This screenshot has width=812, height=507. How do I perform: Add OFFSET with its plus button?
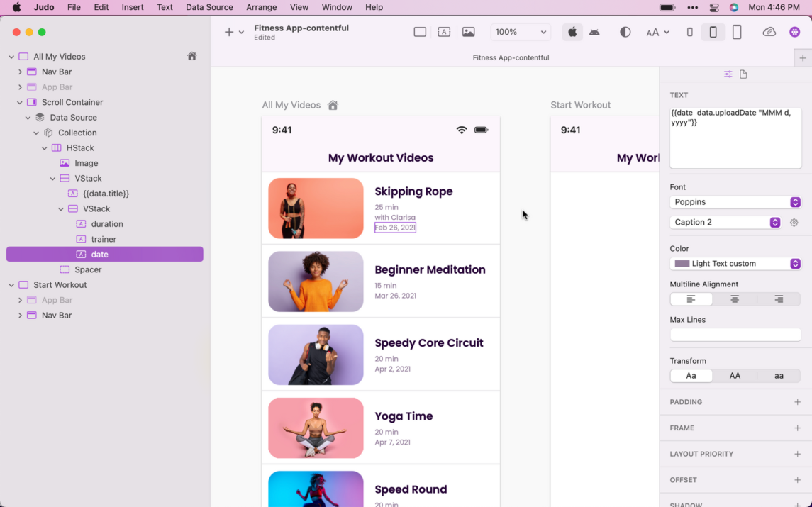tap(798, 480)
